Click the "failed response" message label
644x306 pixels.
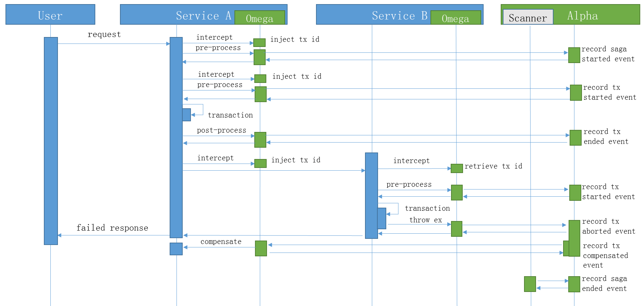tap(112, 228)
